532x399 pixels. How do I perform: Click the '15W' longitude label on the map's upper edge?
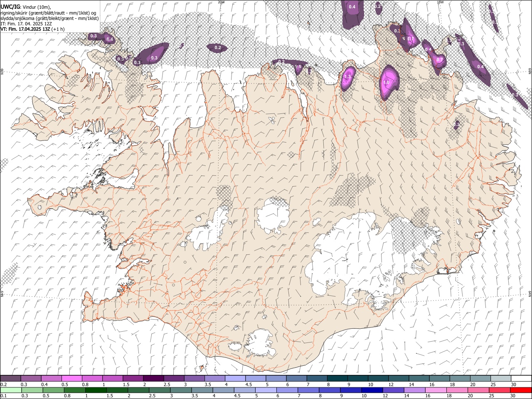point(440,2)
